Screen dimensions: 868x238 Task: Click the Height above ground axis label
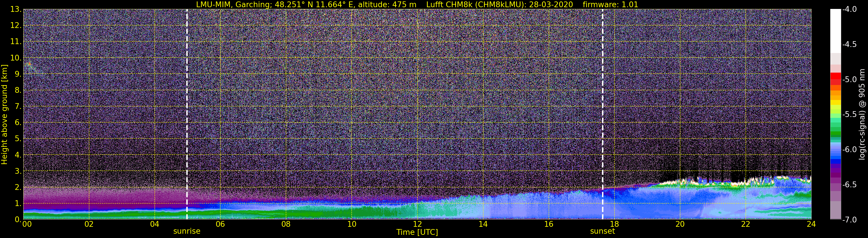(x=4, y=114)
